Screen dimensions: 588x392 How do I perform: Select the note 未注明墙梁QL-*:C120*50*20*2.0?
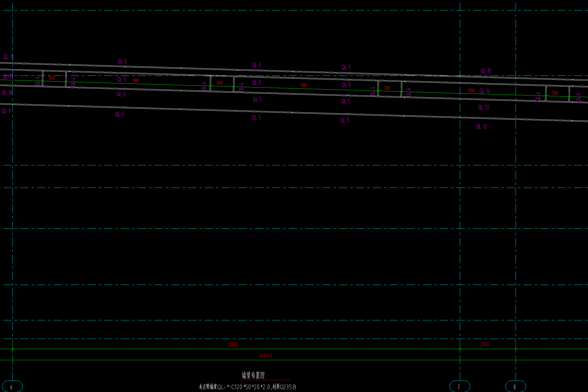point(234,387)
